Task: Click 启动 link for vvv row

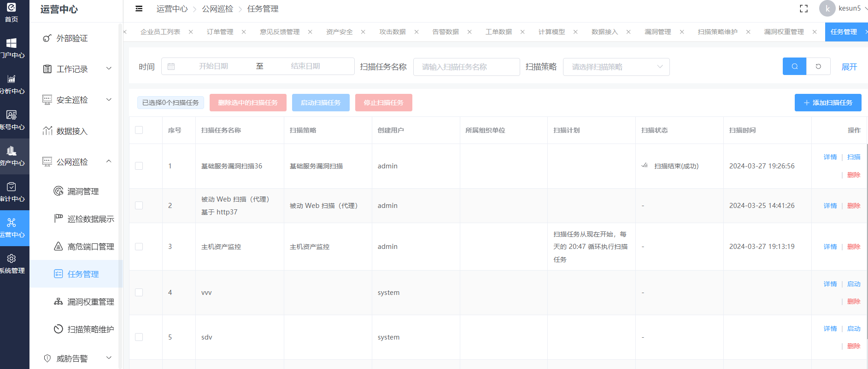Action: 854,284
